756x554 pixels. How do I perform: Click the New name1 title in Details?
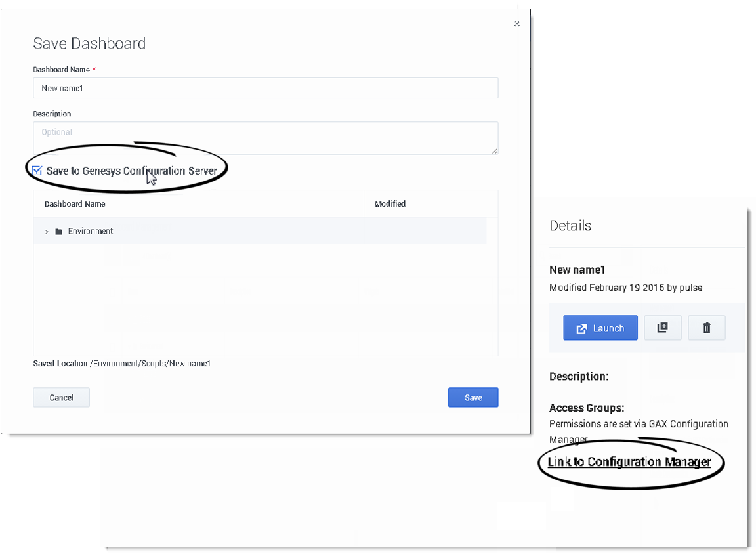point(577,270)
